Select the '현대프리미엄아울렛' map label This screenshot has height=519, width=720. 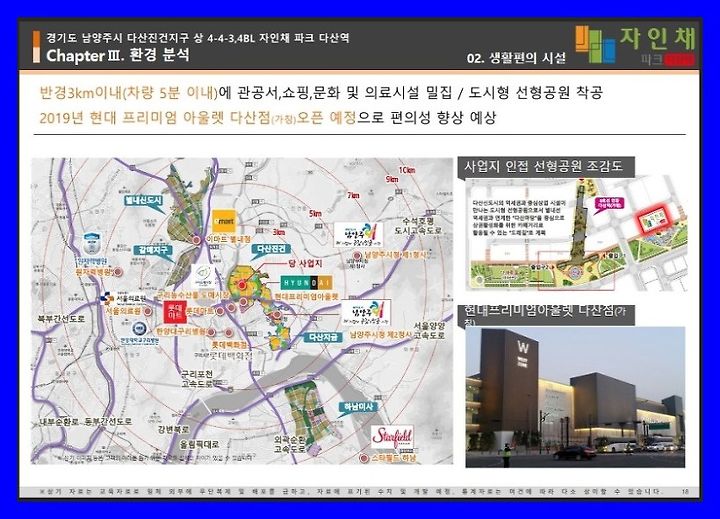(x=307, y=297)
